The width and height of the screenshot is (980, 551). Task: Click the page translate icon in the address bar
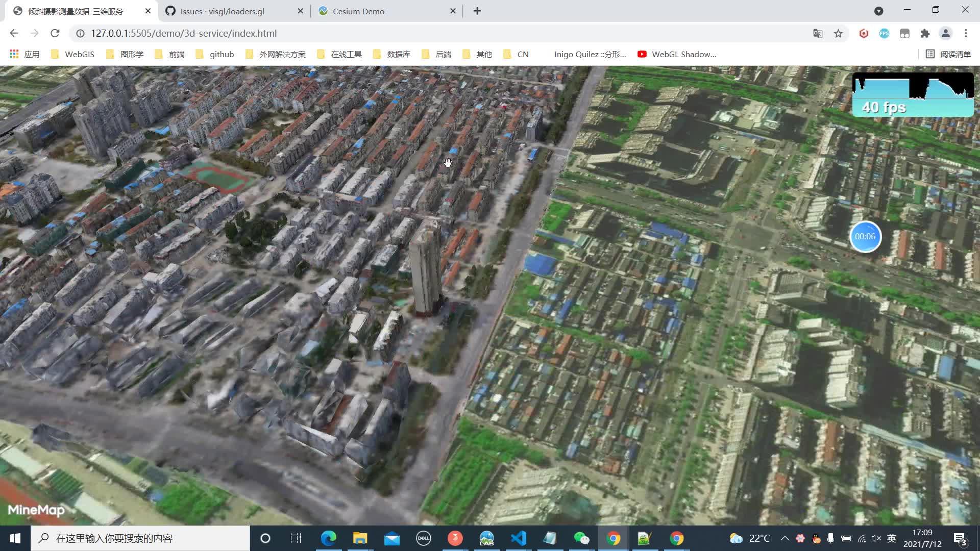(x=818, y=33)
